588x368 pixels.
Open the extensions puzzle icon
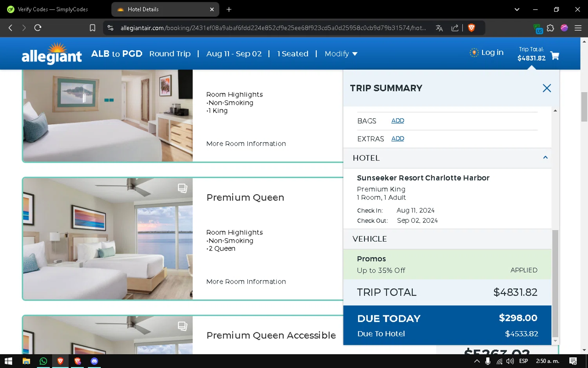(x=550, y=28)
